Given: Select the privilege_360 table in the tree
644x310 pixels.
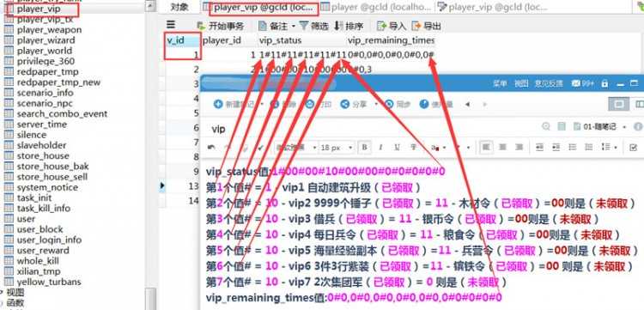Looking at the screenshot, I should pos(46,61).
